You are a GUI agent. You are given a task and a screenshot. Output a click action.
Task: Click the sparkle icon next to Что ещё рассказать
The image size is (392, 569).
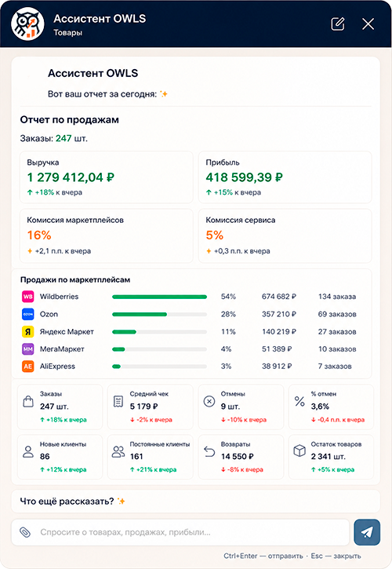[121, 502]
